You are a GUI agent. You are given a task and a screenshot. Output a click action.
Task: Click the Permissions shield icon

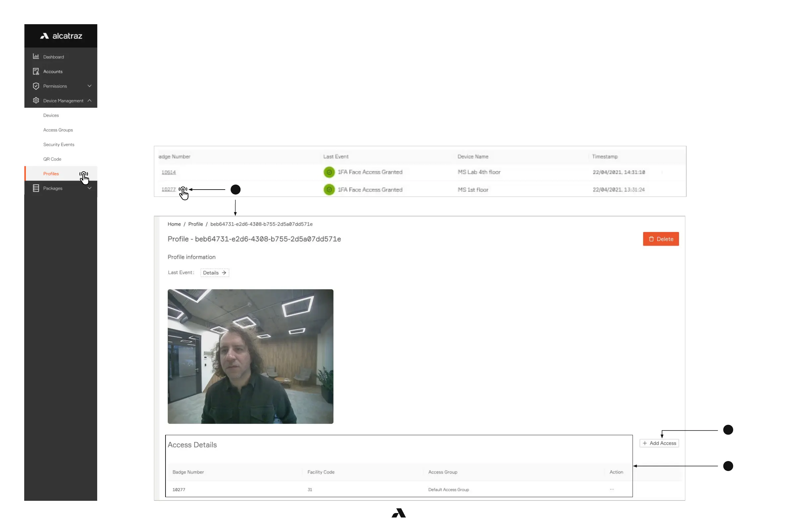pos(36,86)
